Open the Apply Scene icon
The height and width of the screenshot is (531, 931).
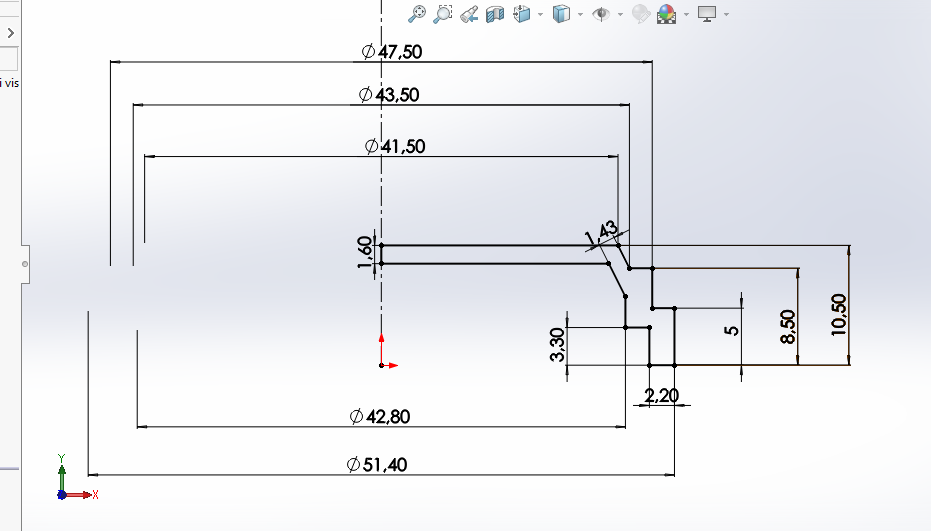[x=667, y=14]
